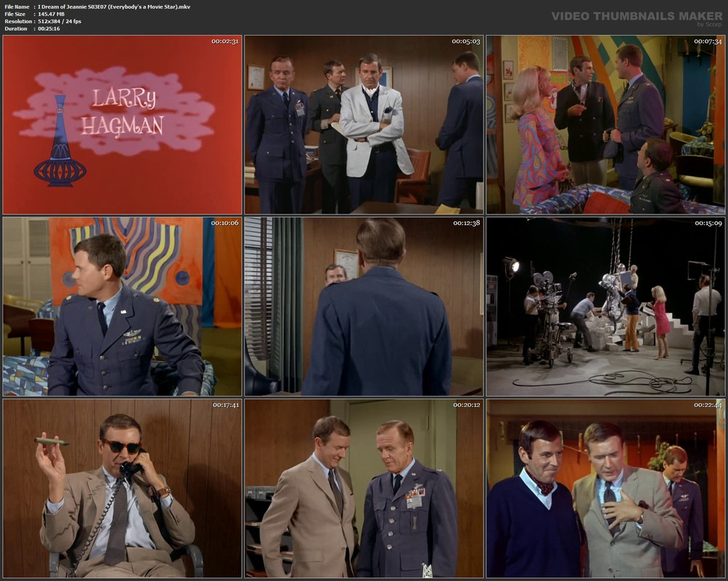Click the file name text ending in .mkv
This screenshot has width=728, height=581.
(x=114, y=7)
